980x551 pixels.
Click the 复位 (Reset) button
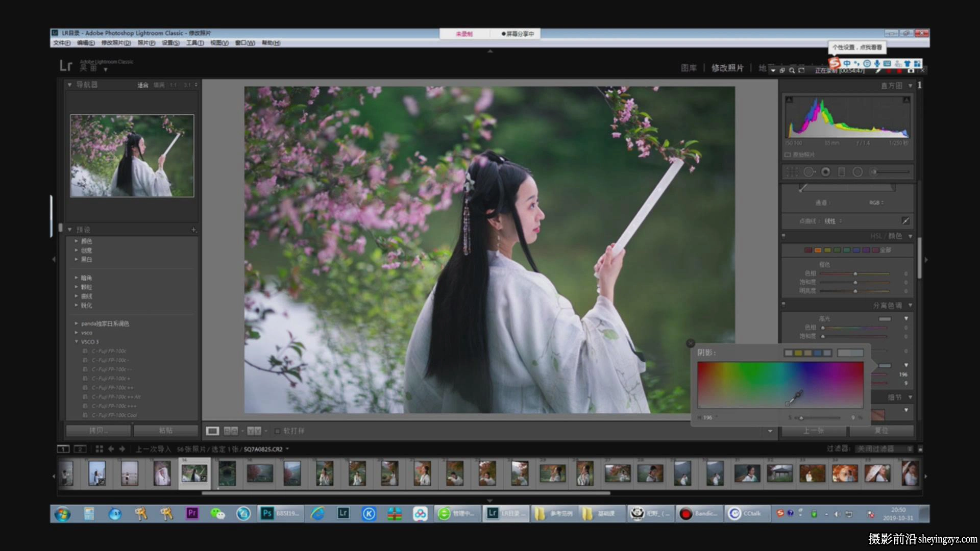881,431
